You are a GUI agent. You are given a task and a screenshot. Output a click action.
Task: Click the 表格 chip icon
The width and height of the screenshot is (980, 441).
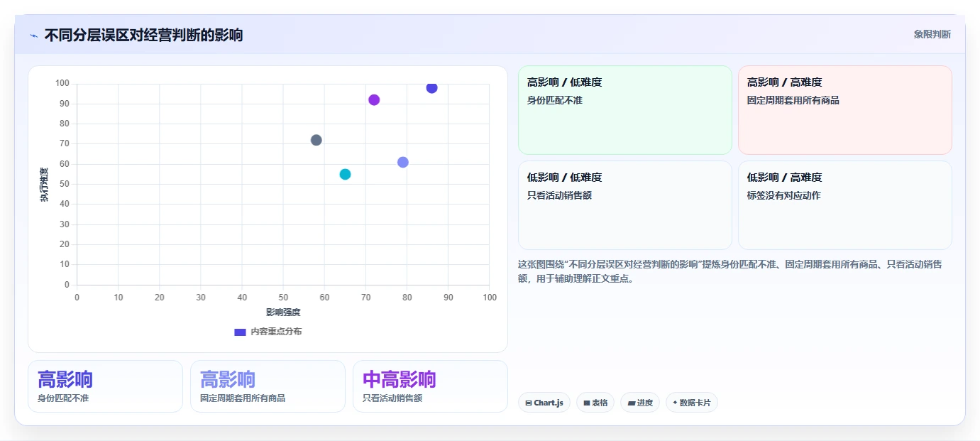coord(587,403)
